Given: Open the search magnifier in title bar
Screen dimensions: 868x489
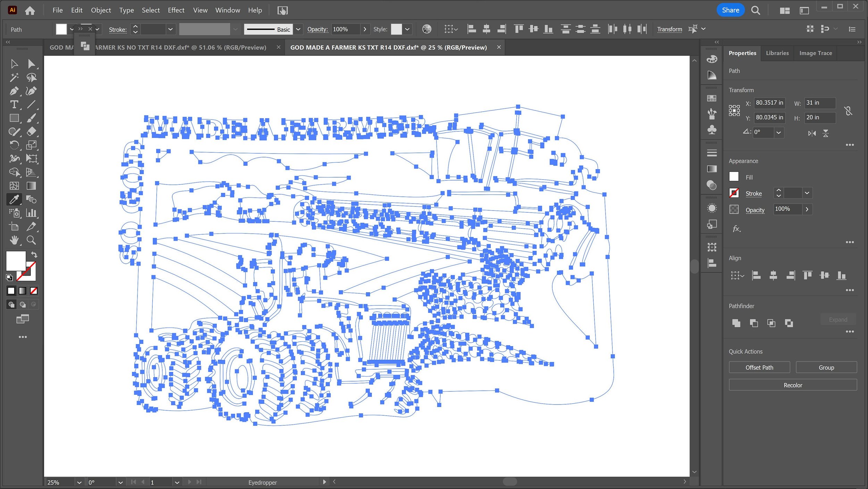Looking at the screenshot, I should tap(756, 10).
